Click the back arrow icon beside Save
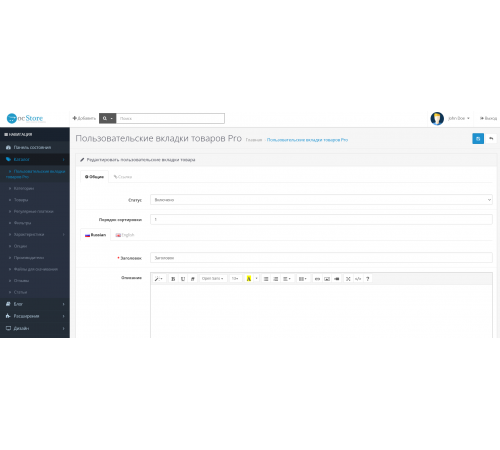The height and width of the screenshot is (450, 500). pyautogui.click(x=491, y=138)
